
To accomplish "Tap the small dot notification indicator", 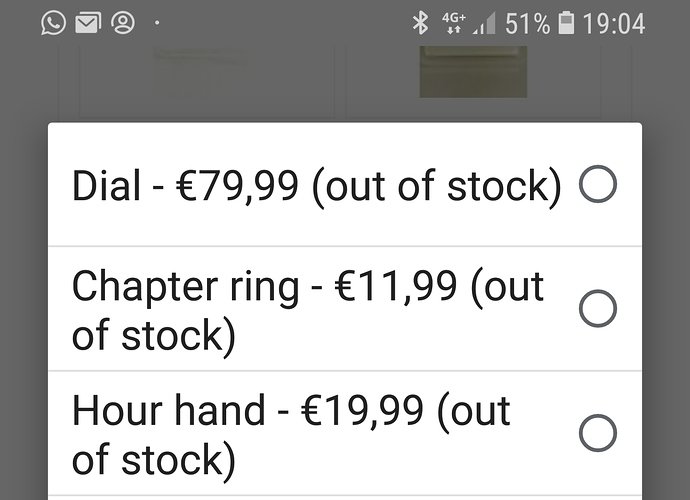I will [157, 23].
